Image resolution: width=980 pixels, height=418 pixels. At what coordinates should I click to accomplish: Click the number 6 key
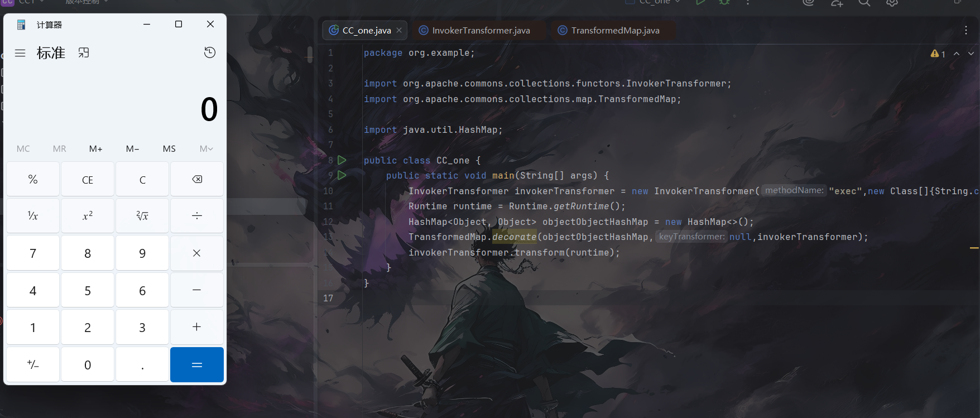click(x=142, y=290)
